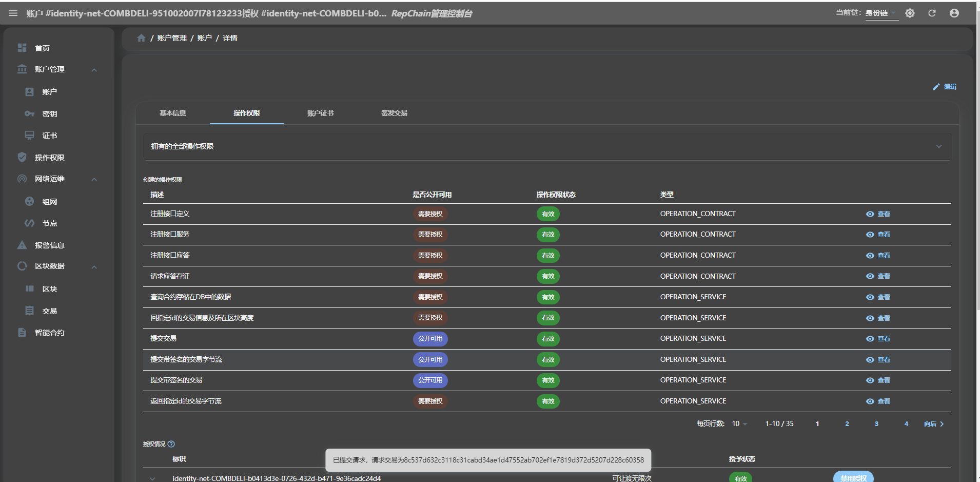Expand the 拥有的全部操作权限 panel

[x=547, y=146]
